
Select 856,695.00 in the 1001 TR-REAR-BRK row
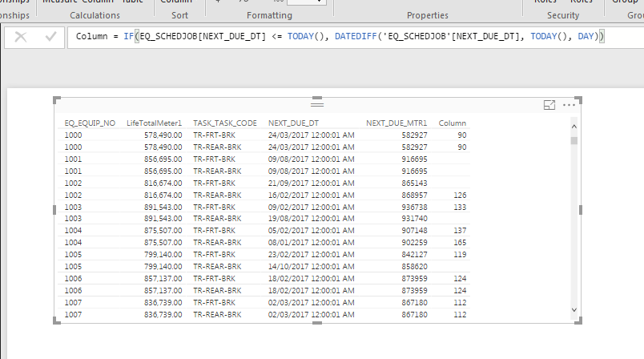pyautogui.click(x=163, y=171)
